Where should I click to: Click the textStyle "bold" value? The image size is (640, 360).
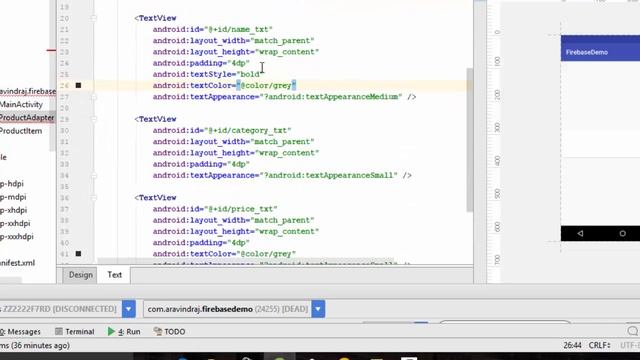click(x=250, y=74)
